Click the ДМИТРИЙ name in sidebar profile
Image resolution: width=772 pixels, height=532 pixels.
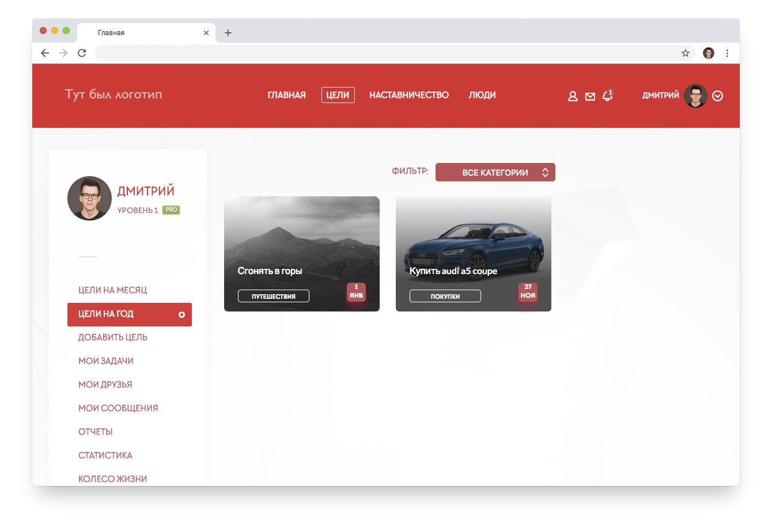coord(146,191)
